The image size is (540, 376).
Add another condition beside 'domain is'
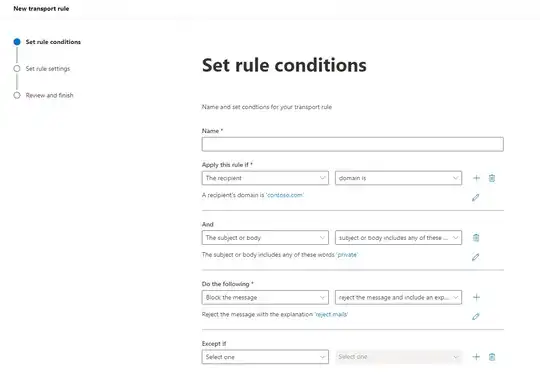[x=476, y=178]
